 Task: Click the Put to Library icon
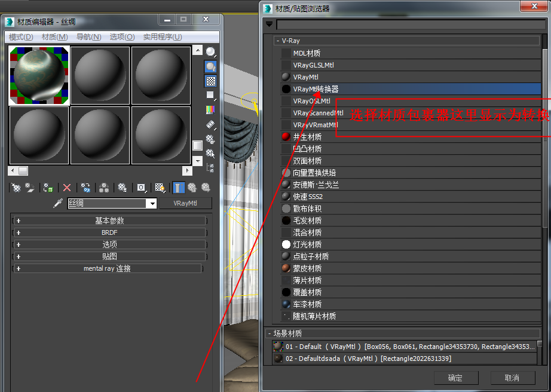coord(123,188)
